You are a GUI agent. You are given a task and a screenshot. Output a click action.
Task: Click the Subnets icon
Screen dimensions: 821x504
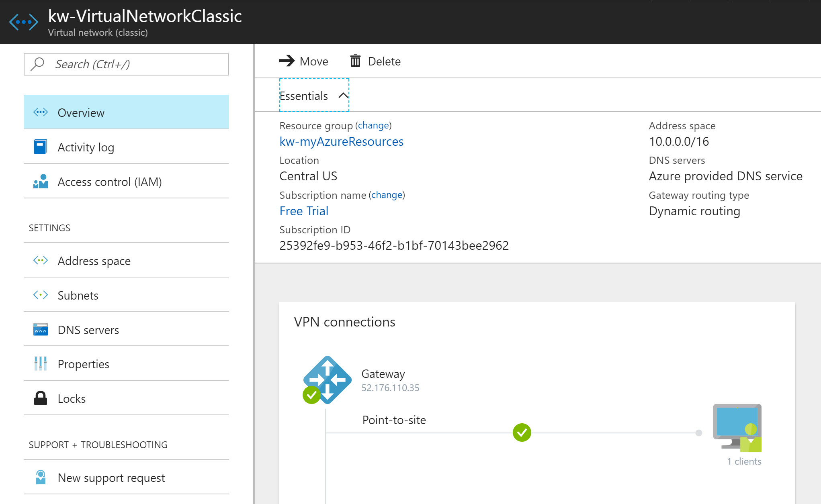41,295
